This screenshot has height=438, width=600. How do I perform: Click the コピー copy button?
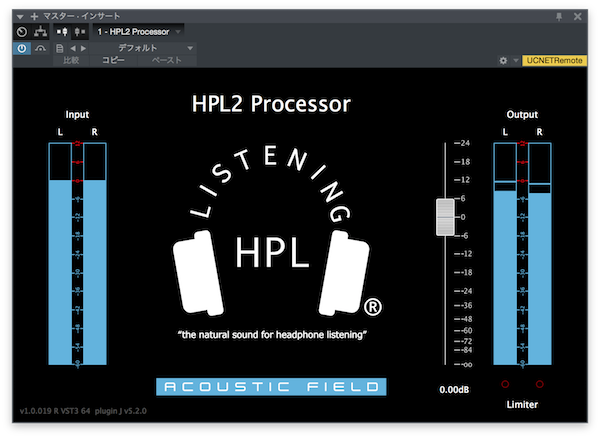coord(113,60)
